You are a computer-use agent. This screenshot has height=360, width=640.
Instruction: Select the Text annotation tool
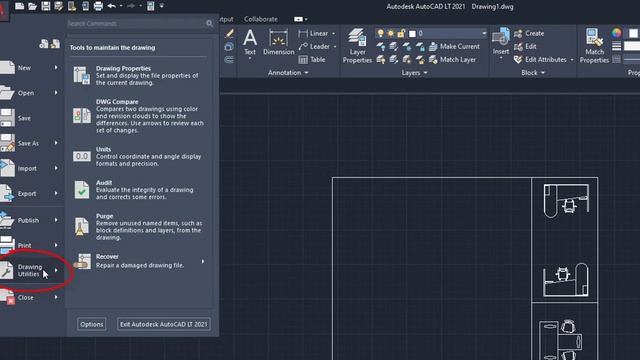250,43
